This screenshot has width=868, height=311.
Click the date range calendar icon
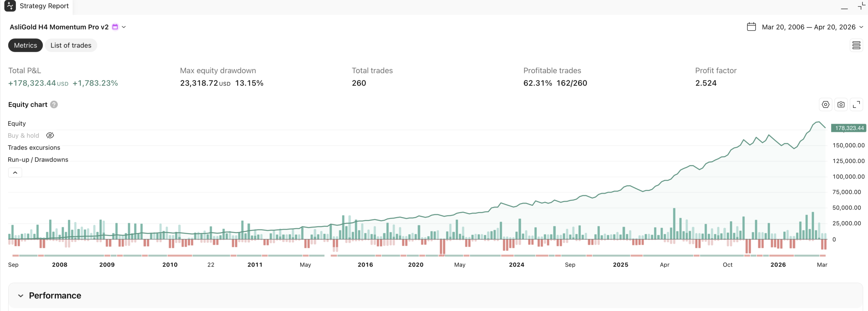click(x=751, y=27)
